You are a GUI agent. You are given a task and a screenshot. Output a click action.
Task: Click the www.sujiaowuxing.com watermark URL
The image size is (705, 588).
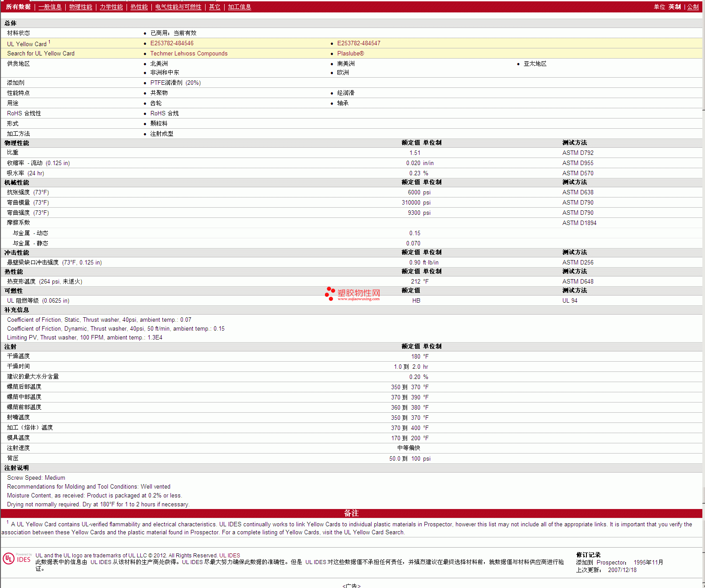358,299
